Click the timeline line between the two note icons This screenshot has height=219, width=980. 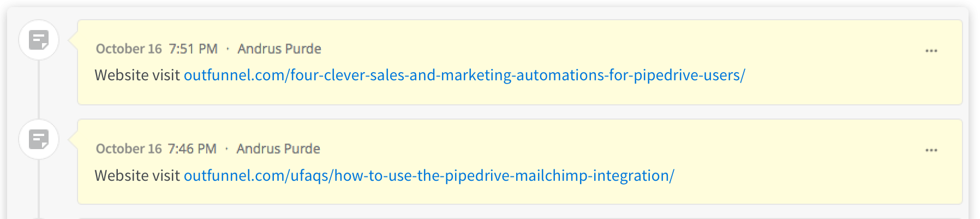pos(39,90)
